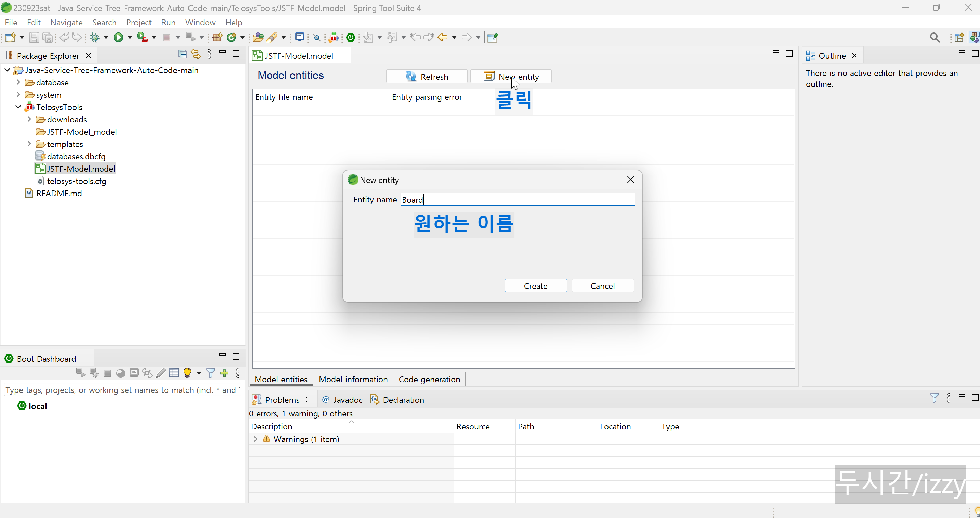980x518 pixels.
Task: Close the New entity dialog with X
Action: coord(630,180)
